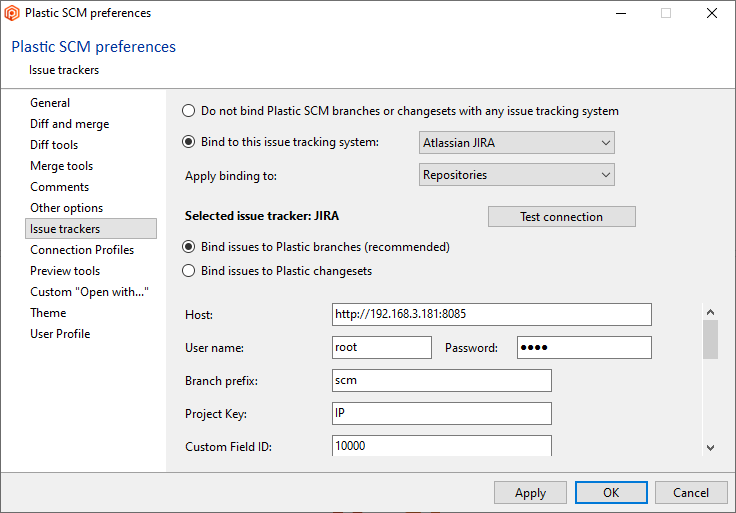Open Other options section

coord(66,208)
